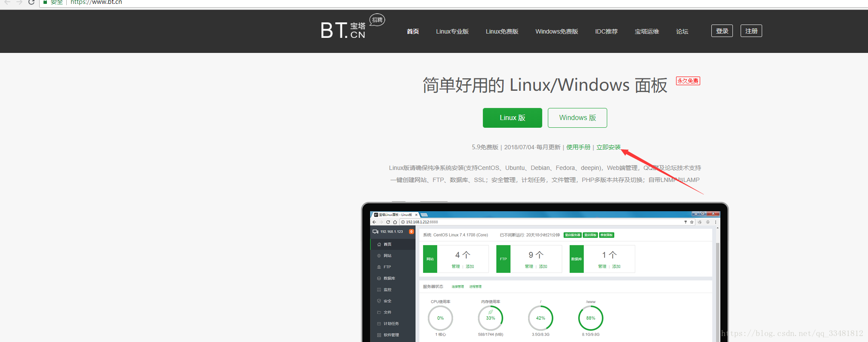This screenshot has width=868, height=342.
Task: Click the 登录 button
Action: (722, 31)
